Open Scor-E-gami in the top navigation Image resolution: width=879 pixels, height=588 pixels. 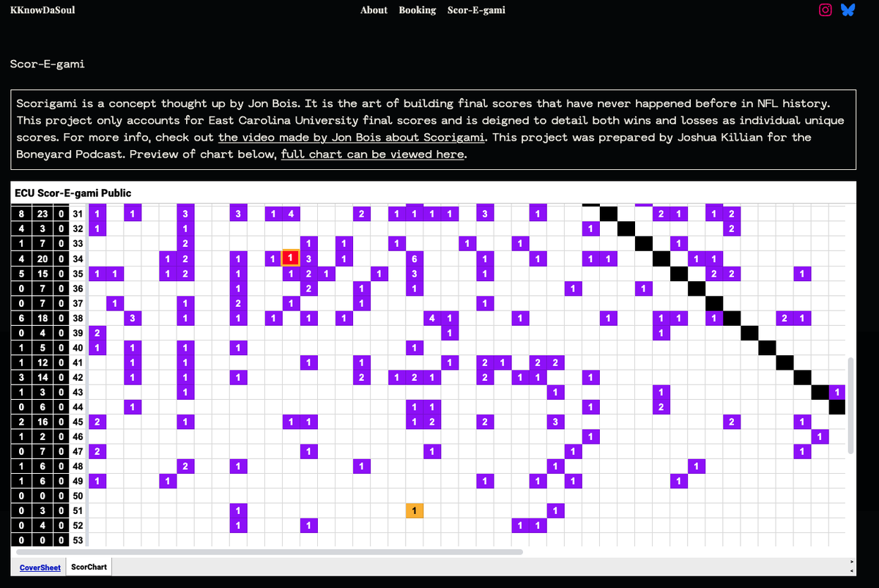click(476, 10)
